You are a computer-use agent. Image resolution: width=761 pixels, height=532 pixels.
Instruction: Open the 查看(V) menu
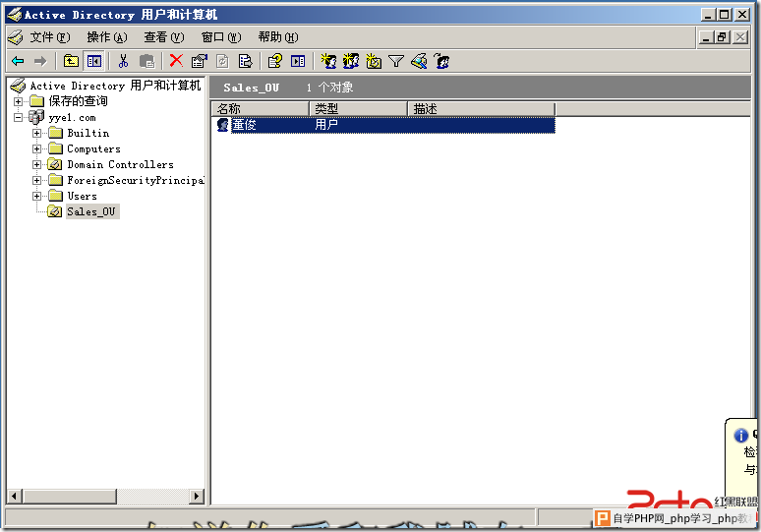(164, 37)
